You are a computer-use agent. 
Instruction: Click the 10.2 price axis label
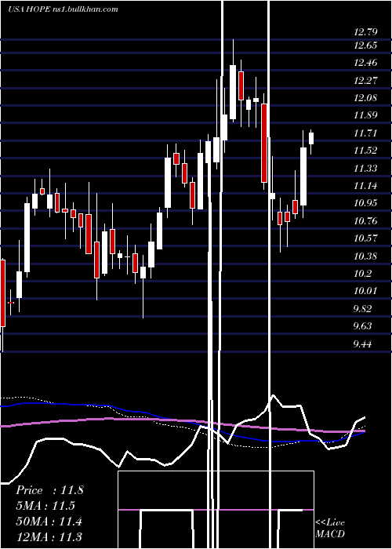363,274
